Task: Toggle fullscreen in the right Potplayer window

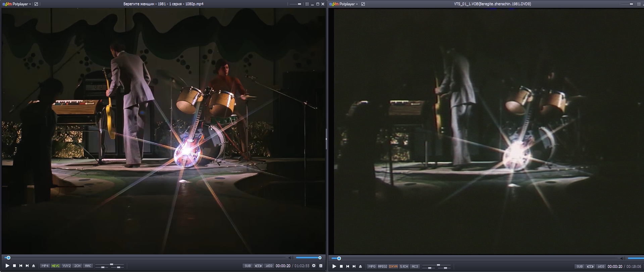Action: click(639, 4)
